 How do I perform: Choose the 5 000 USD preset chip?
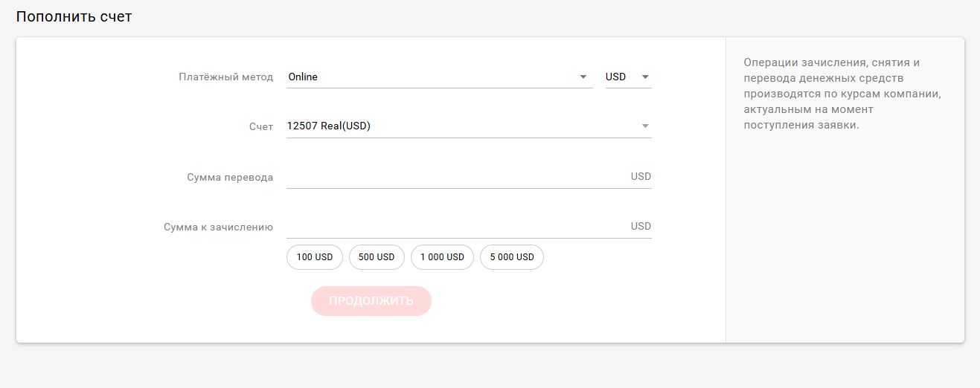pyautogui.click(x=512, y=257)
